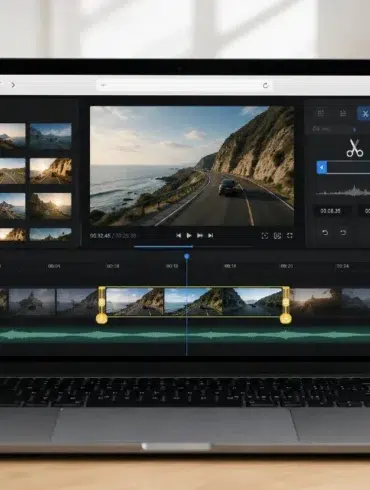Click the fast-forward button
Screen dimensions: 370x490
(200, 236)
